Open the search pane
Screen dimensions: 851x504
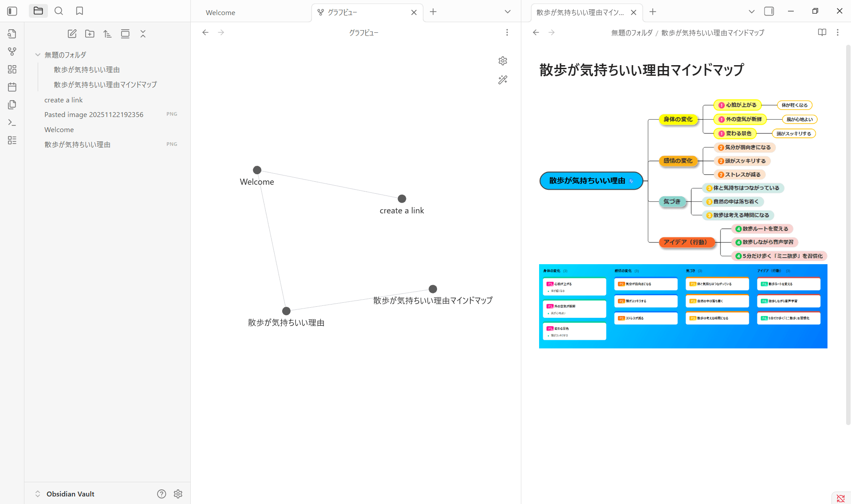pyautogui.click(x=59, y=11)
